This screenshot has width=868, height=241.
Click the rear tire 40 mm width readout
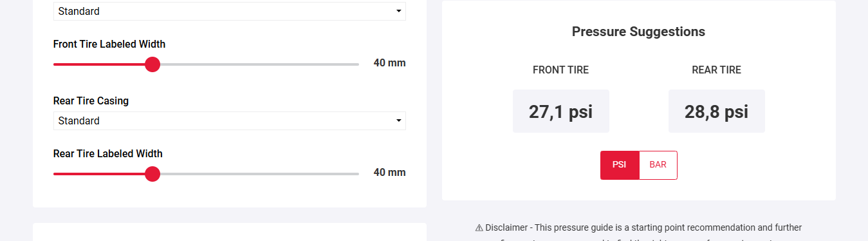389,173
